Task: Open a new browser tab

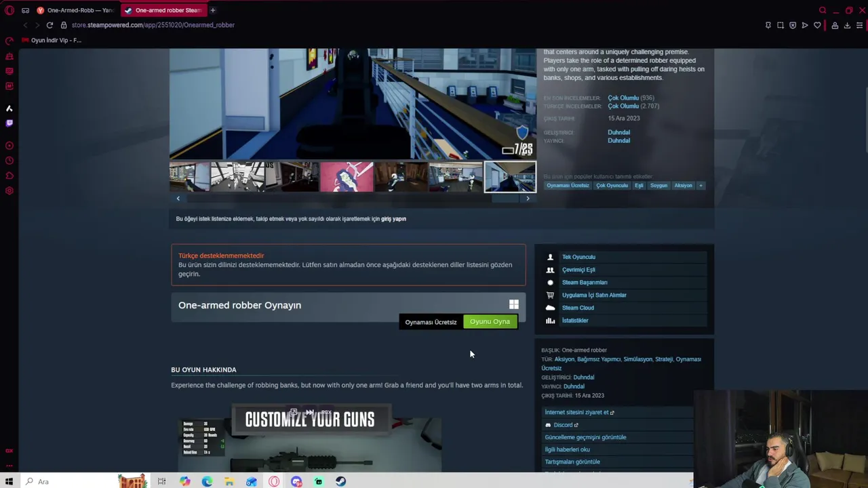Action: pyautogui.click(x=212, y=10)
